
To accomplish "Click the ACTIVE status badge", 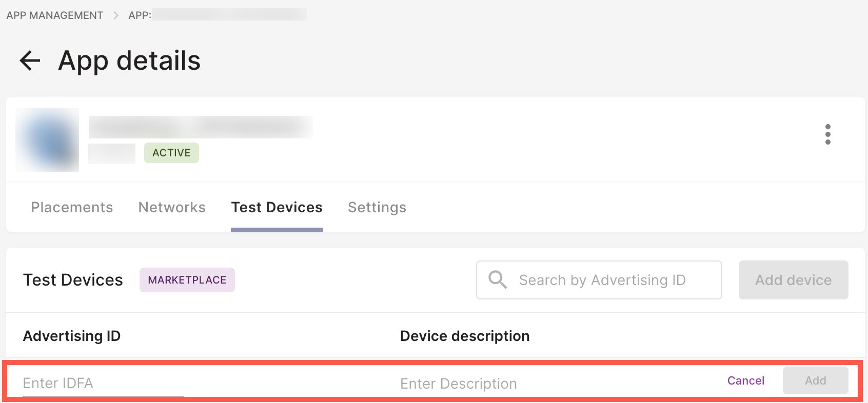I will (x=171, y=152).
